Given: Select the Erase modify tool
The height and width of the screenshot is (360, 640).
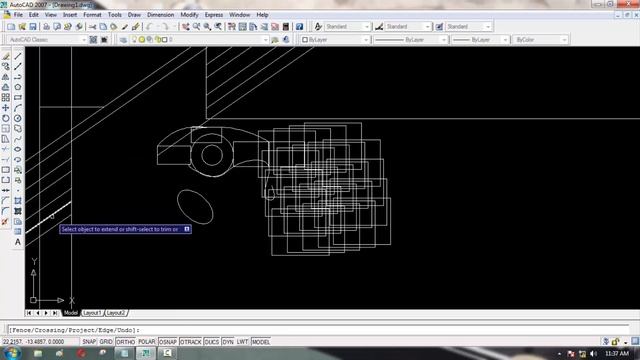Looking at the screenshot, I should click(x=6, y=56).
